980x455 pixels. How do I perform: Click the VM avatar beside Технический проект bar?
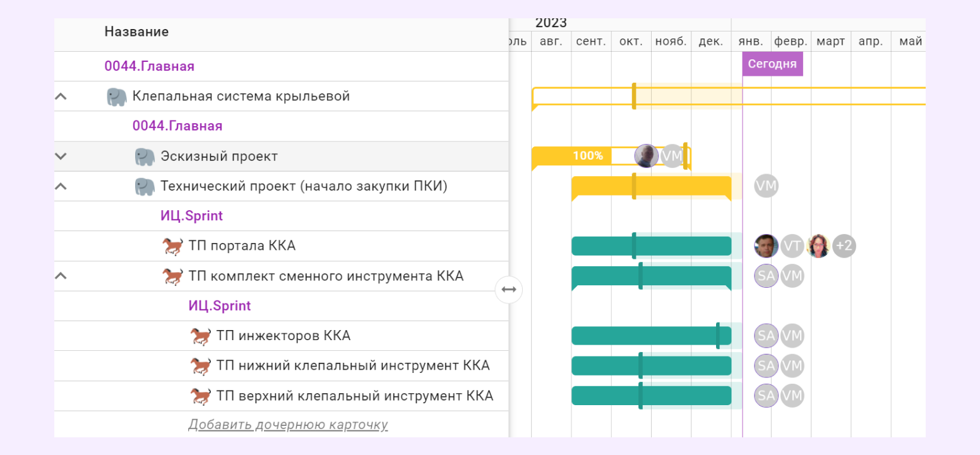pos(766,186)
